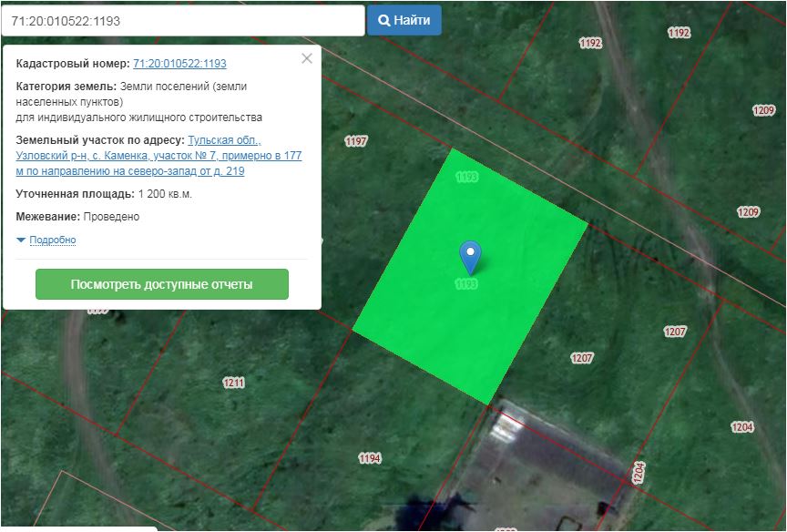Click the vertically rotated 1204 label

[x=639, y=472]
